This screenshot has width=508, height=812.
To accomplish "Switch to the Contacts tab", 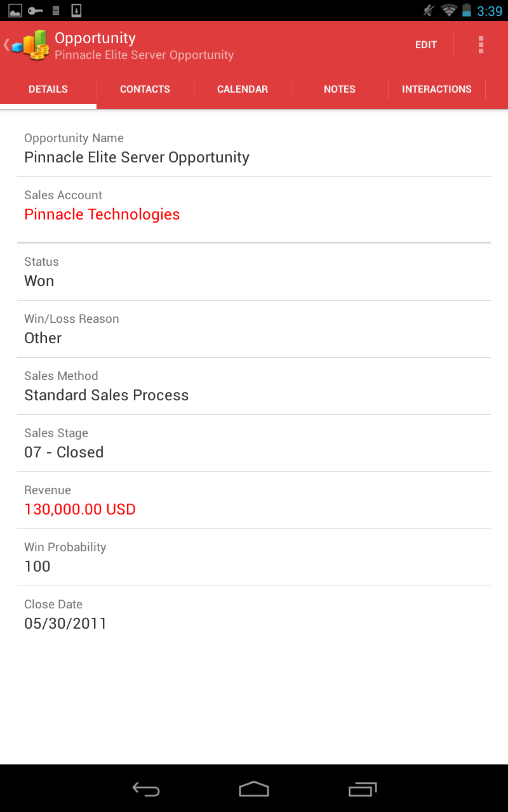I will [x=145, y=89].
